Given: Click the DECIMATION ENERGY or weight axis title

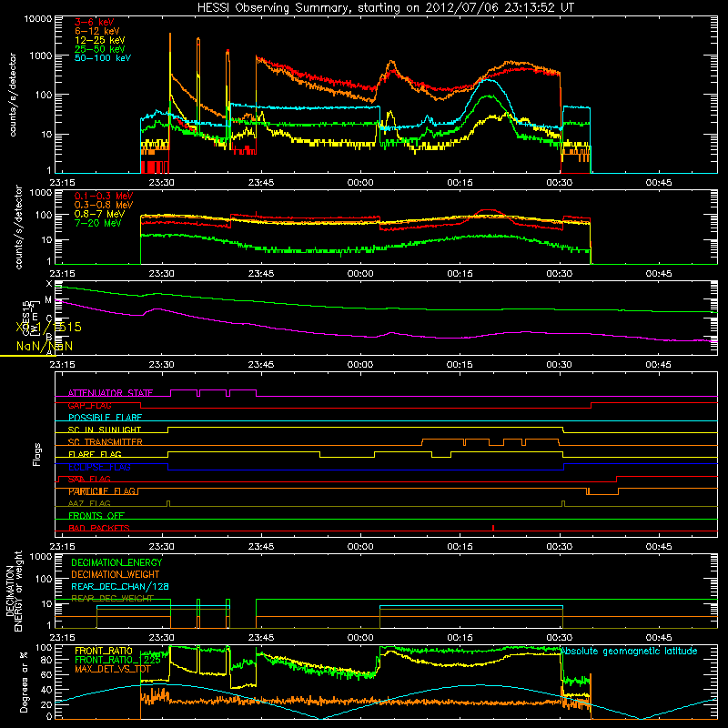Looking at the screenshot, I should [14, 591].
